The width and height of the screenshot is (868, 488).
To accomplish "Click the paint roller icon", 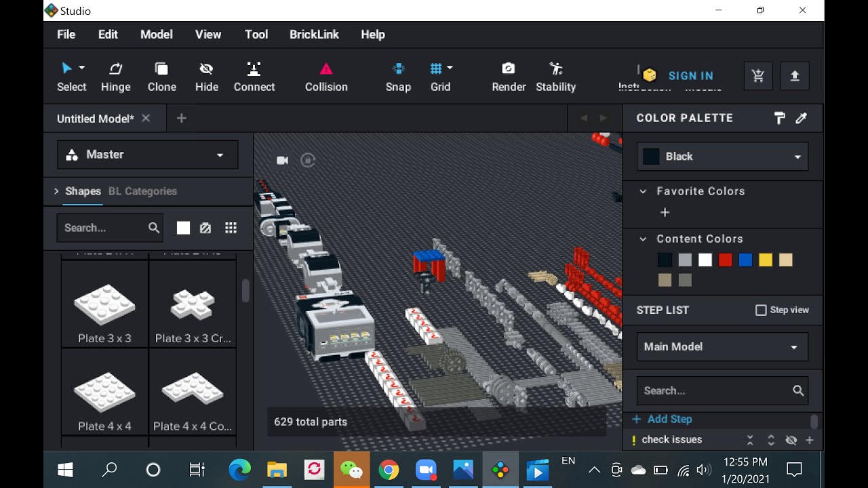I will click(x=780, y=118).
